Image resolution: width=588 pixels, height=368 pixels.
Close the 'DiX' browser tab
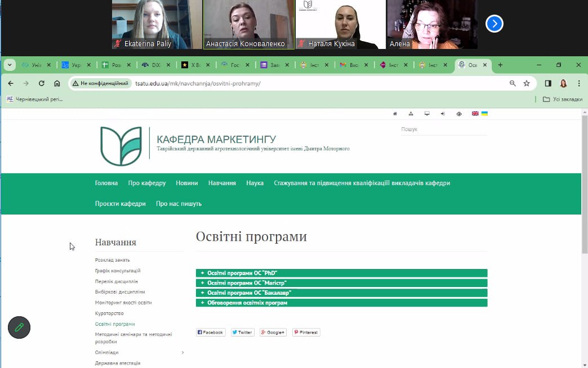168,65
